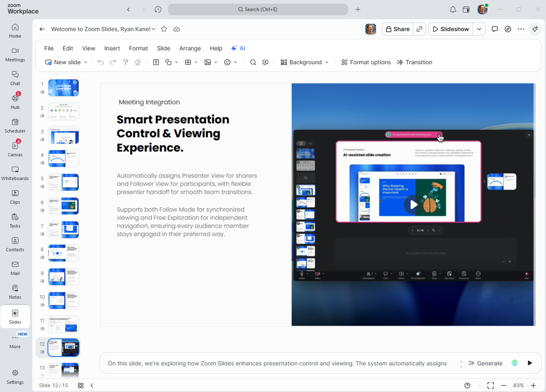Image resolution: width=546 pixels, height=392 pixels.
Task: Open Mail in the sidebar
Action: pos(15,268)
